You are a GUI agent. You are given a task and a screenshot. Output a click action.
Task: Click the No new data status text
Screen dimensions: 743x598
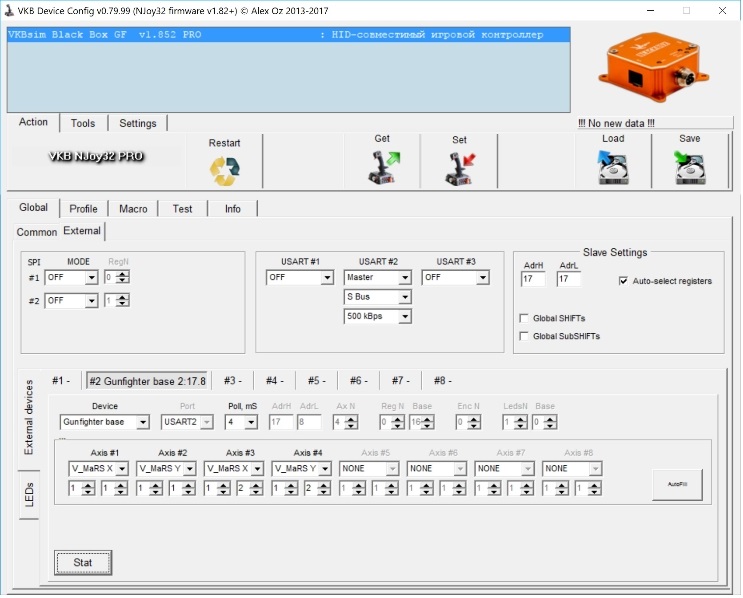616,123
